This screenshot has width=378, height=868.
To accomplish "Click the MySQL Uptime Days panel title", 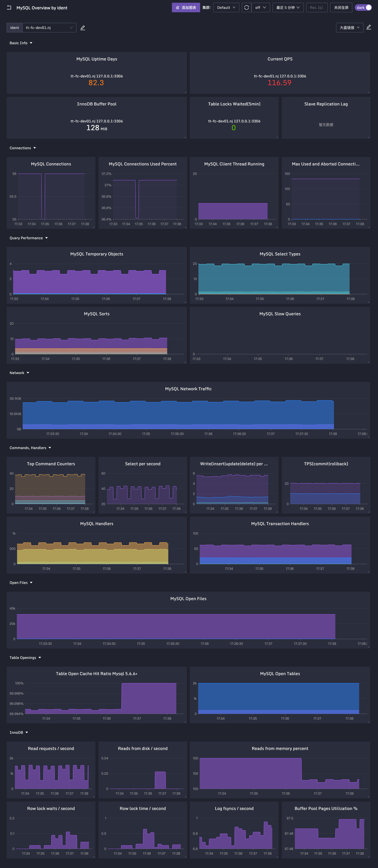I will (x=97, y=59).
